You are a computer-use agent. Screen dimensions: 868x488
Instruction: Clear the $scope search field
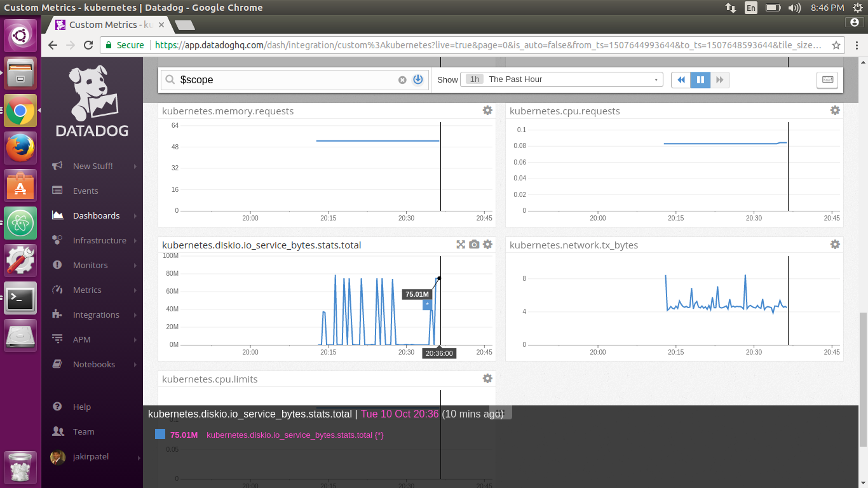pos(402,80)
